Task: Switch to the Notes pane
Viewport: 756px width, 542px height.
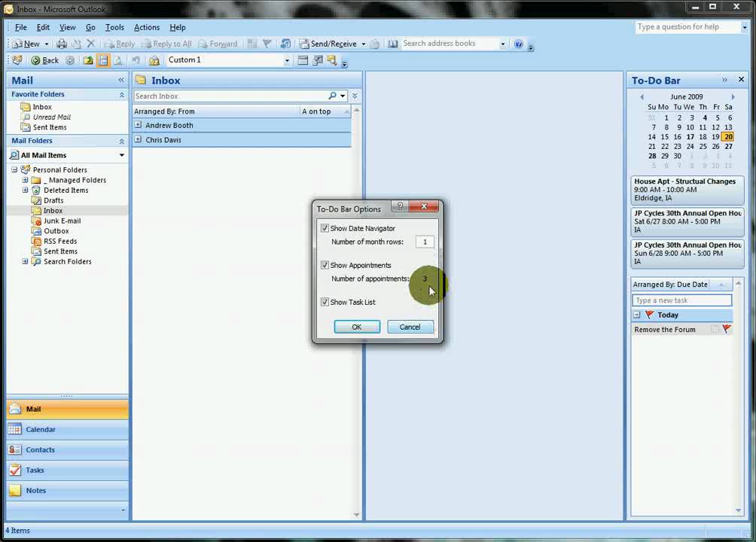Action: tap(68, 490)
